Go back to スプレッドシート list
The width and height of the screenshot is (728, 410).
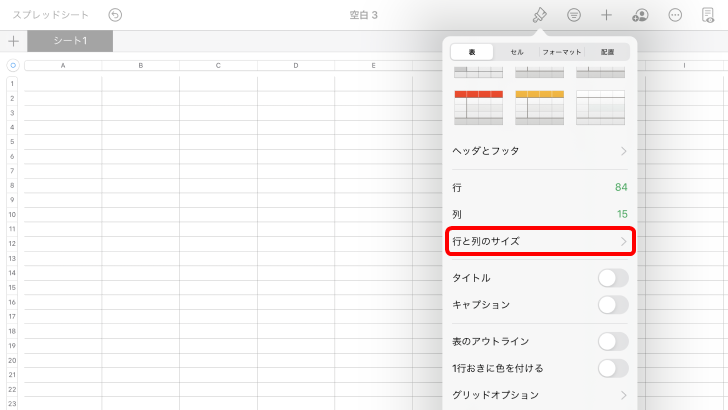[50, 15]
